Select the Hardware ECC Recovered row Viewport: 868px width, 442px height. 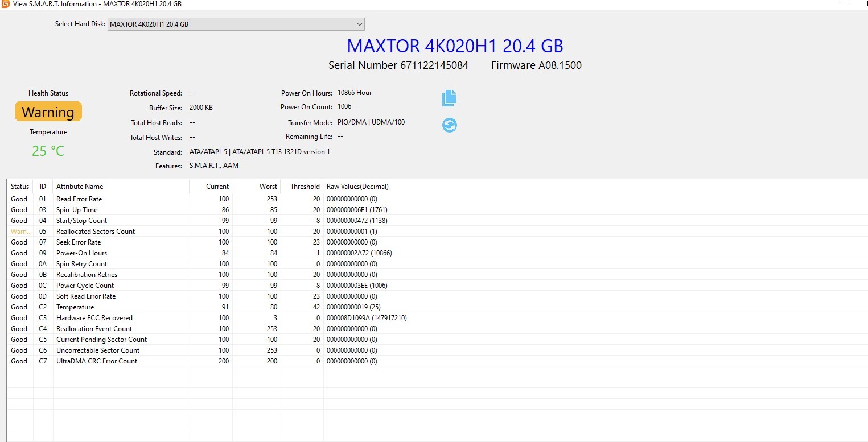point(437,318)
